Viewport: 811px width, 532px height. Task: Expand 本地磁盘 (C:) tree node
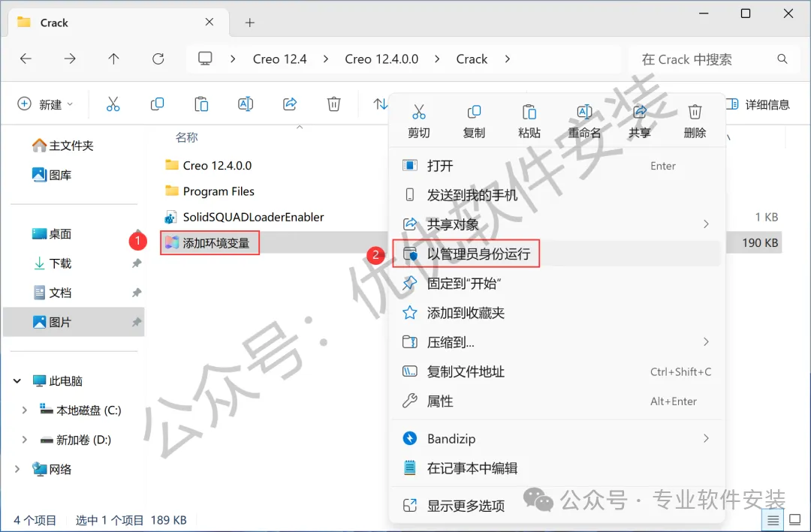(x=24, y=410)
